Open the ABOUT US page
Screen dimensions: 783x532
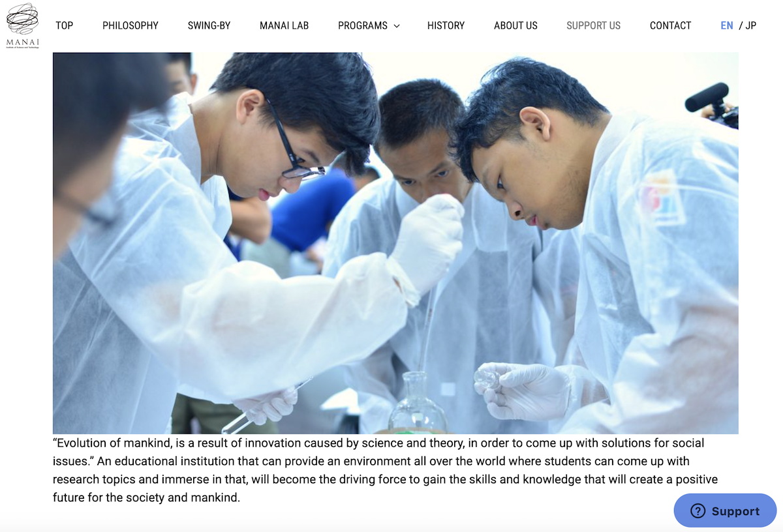(515, 25)
